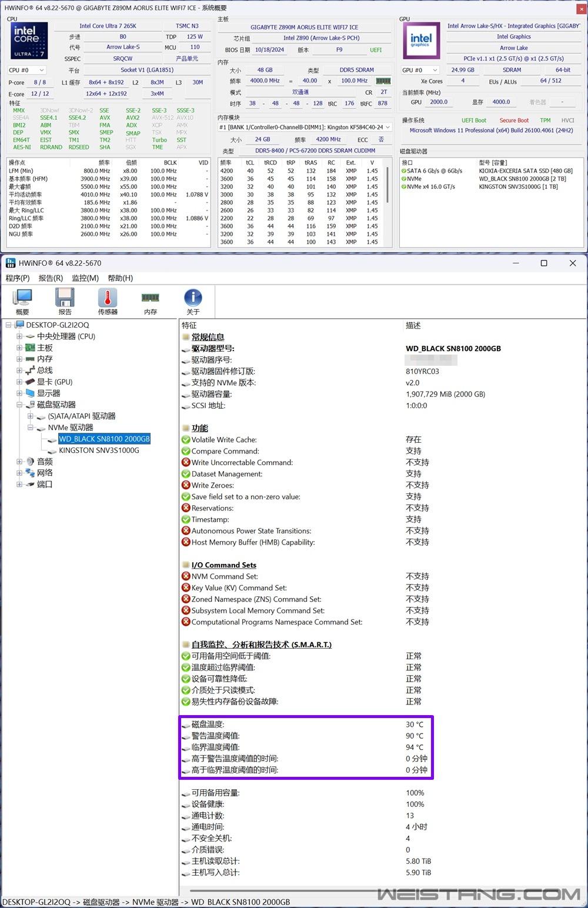Expand the 显卡 (GPU) tree node
This screenshot has width=588, height=908.
point(19,382)
